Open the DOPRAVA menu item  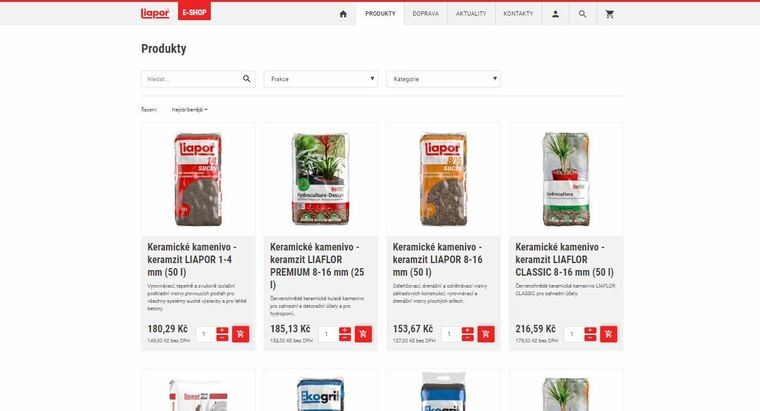426,14
